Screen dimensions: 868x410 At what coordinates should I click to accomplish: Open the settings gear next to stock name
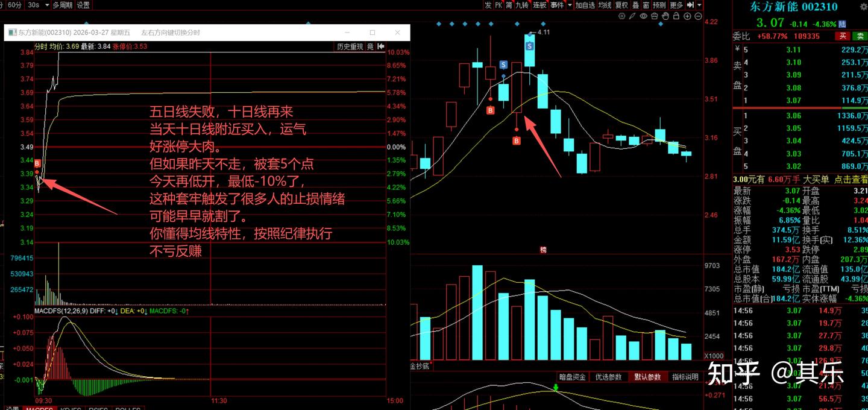[x=863, y=7]
